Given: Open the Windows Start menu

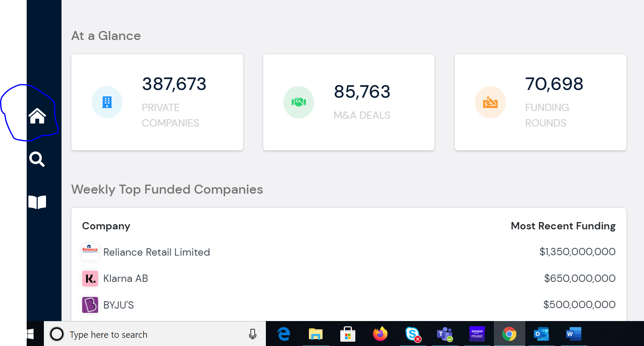Looking at the screenshot, I should click(x=30, y=334).
